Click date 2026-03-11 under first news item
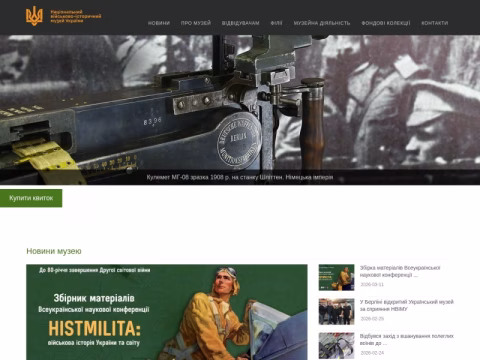Screen dimensions: 480x360 372,284
